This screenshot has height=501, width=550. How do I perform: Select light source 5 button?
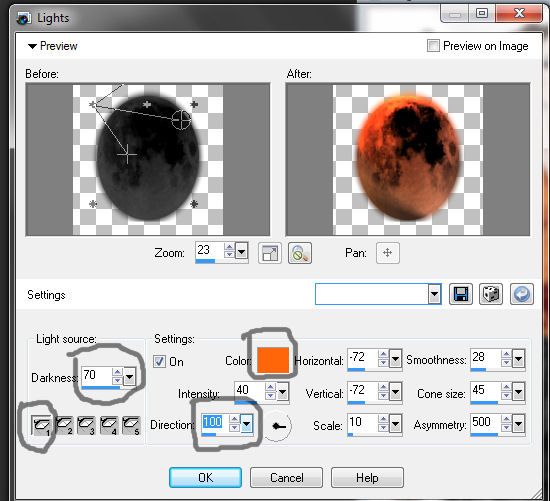(131, 425)
